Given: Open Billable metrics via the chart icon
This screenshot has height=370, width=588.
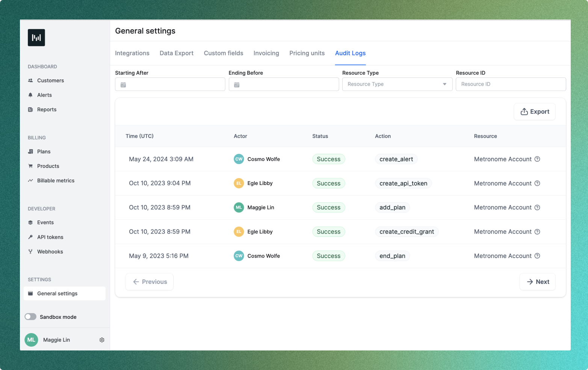Looking at the screenshot, I should [30, 180].
